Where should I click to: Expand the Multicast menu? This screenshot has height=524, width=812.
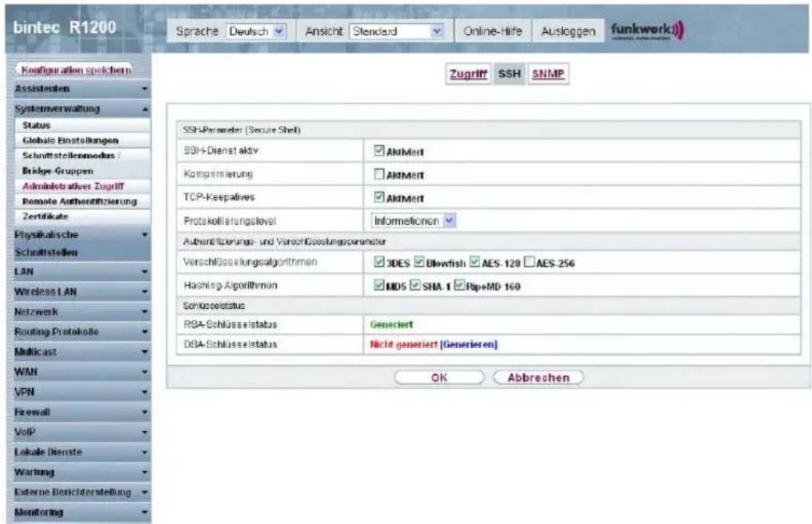[x=82, y=352]
